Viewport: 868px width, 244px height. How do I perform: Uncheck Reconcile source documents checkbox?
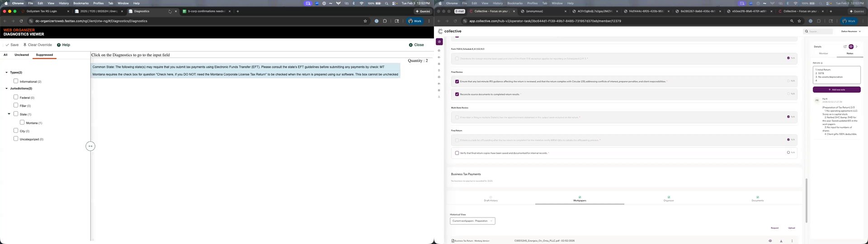click(457, 94)
